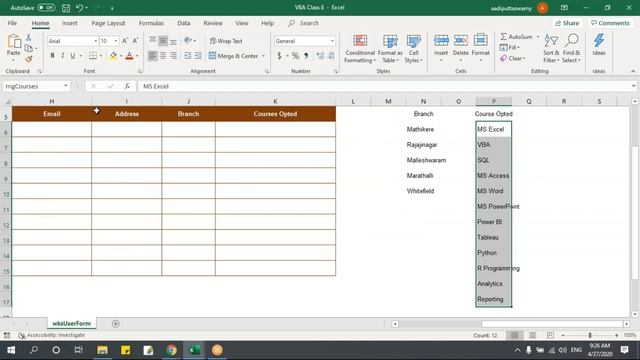This screenshot has height=360, width=640.
Task: Click the Insert cells icon
Action: [441, 41]
